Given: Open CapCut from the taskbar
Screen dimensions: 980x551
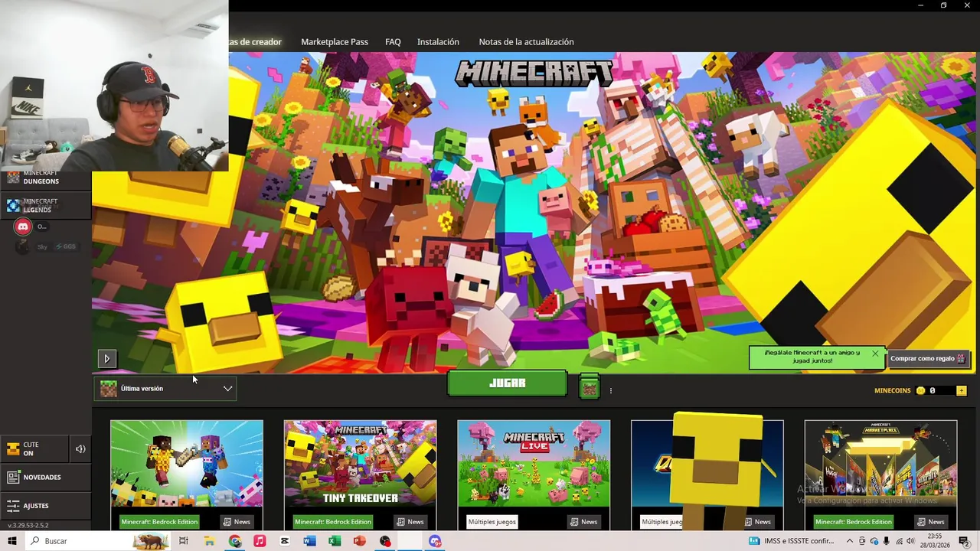Looking at the screenshot, I should coord(285,541).
